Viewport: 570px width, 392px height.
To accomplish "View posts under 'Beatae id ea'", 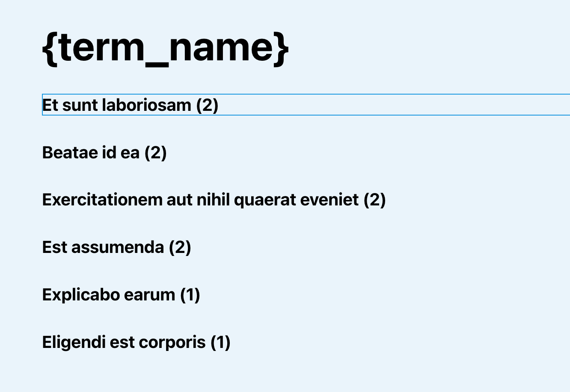I will pos(104,152).
